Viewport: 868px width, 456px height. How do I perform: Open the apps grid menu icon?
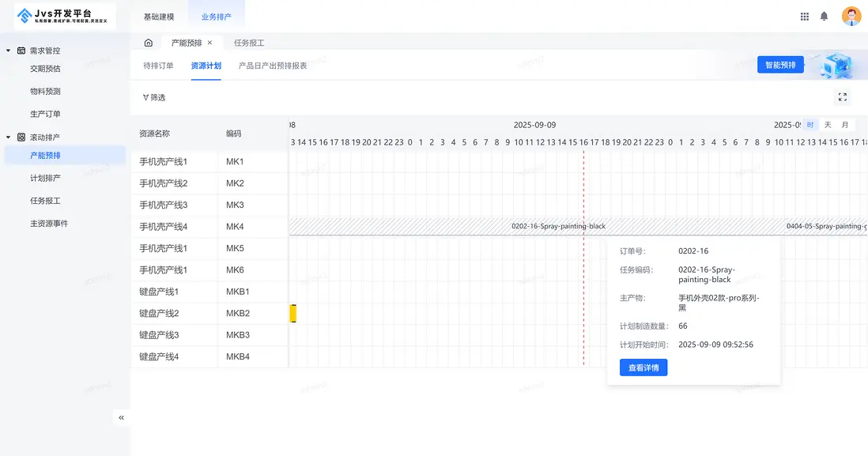804,17
